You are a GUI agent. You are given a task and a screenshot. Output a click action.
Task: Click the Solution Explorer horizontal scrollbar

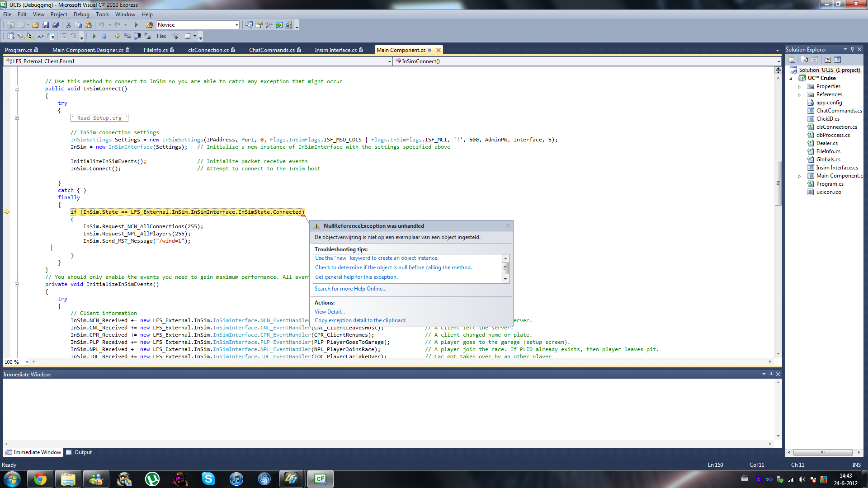pyautogui.click(x=822, y=452)
